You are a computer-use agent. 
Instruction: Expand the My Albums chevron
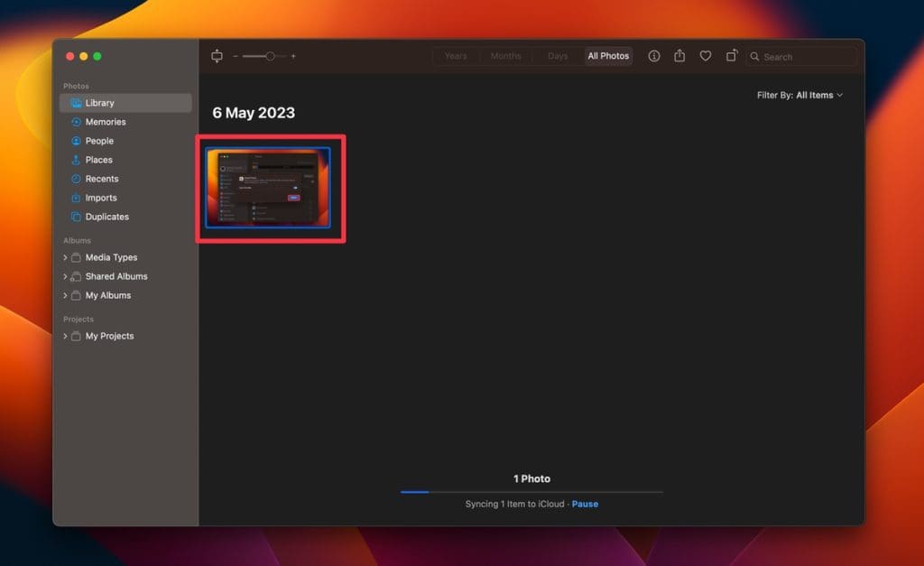65,295
